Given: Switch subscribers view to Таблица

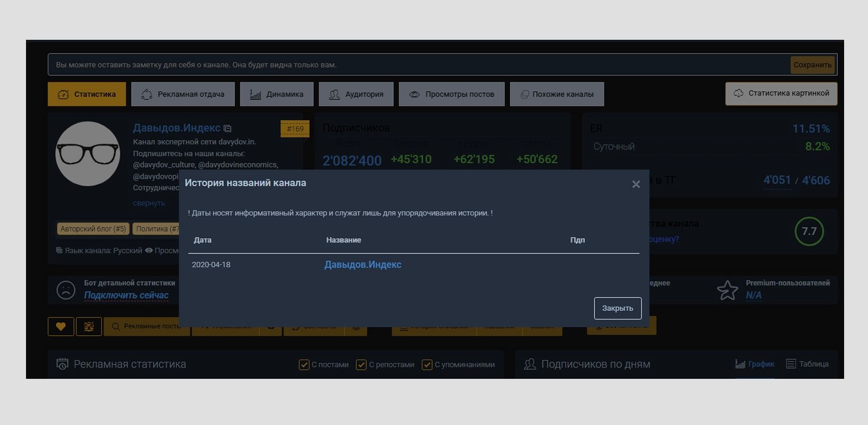Looking at the screenshot, I should pyautogui.click(x=807, y=364).
